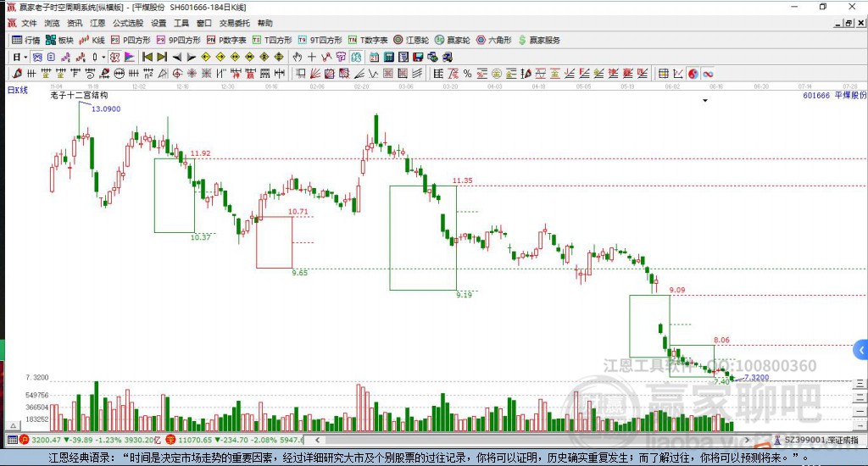The height and width of the screenshot is (466, 868).
Task: Click the yellow diamond right-arrow icon
Action: click(x=220, y=57)
